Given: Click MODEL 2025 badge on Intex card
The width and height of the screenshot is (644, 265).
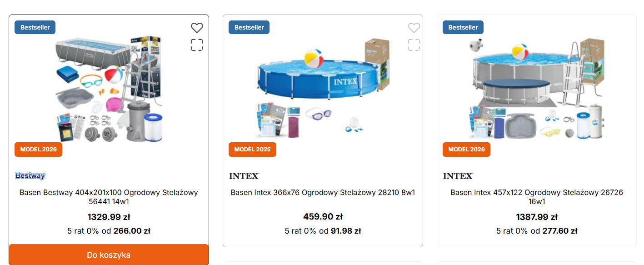Looking at the screenshot, I should [252, 150].
